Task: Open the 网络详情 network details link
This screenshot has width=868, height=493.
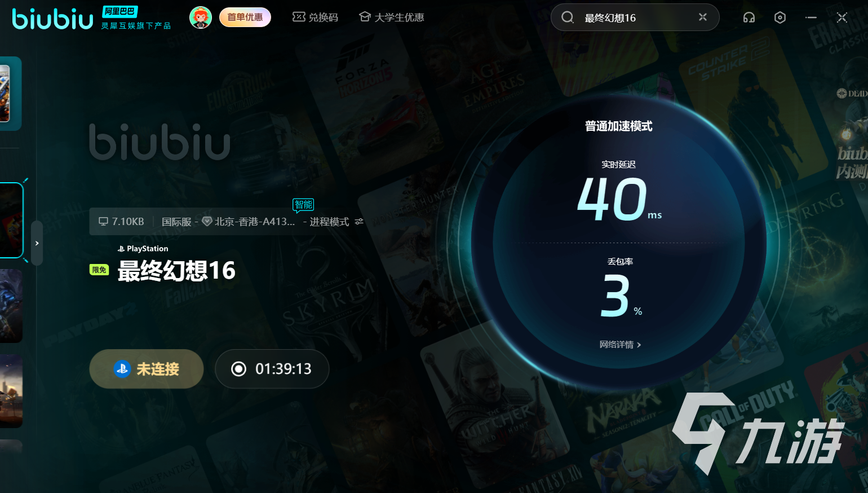Action: click(x=619, y=345)
